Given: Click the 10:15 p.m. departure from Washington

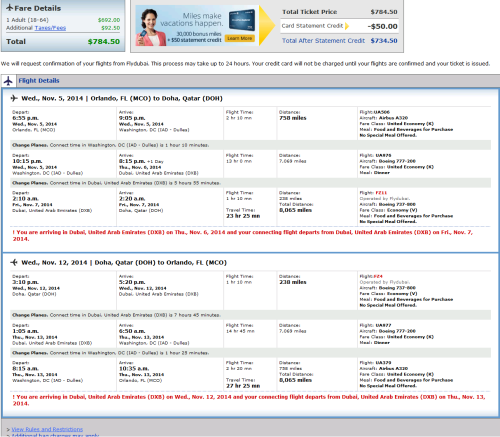Looking at the screenshot, I should pos(27,161).
